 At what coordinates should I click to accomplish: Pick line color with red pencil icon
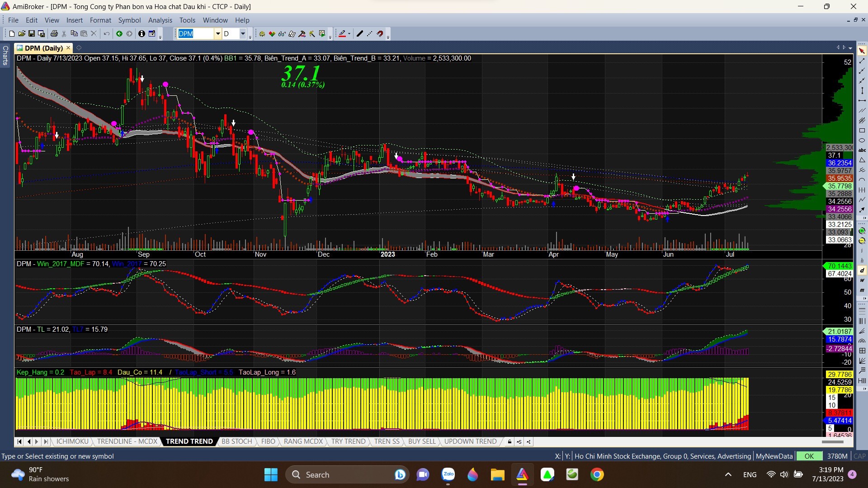[342, 33]
